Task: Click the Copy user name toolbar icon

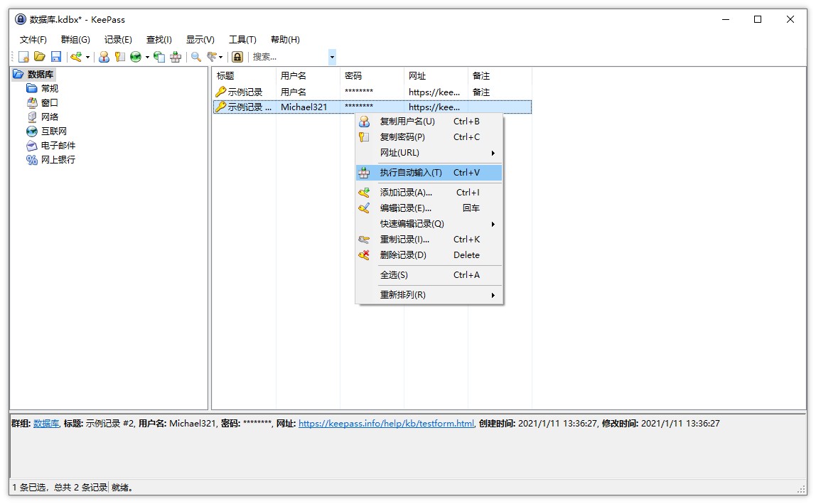Action: click(104, 57)
